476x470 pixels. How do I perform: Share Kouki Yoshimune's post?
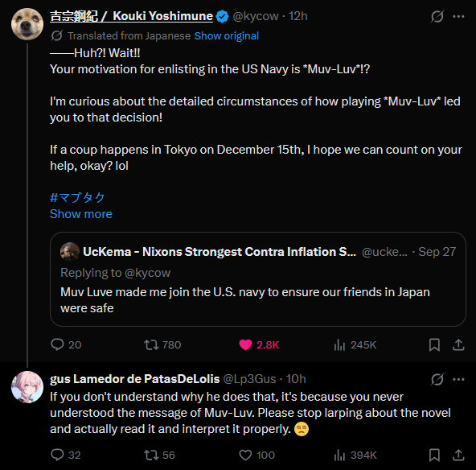[458, 344]
